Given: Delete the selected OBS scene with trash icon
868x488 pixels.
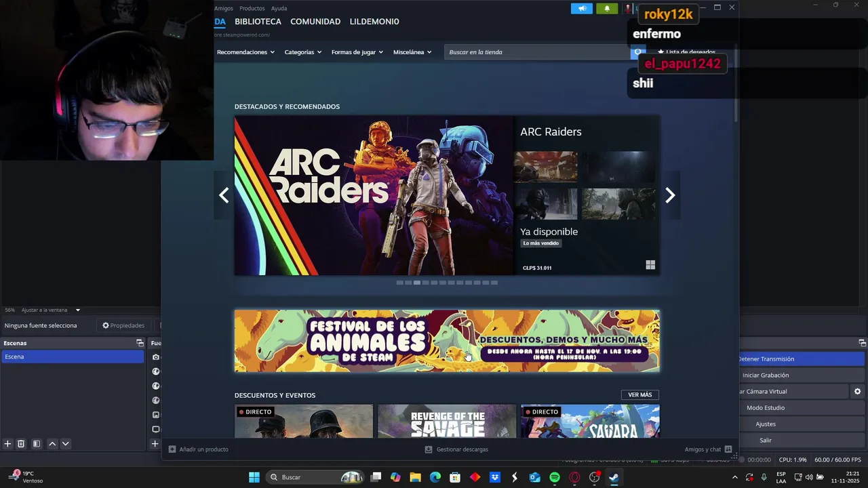Looking at the screenshot, I should [x=21, y=444].
